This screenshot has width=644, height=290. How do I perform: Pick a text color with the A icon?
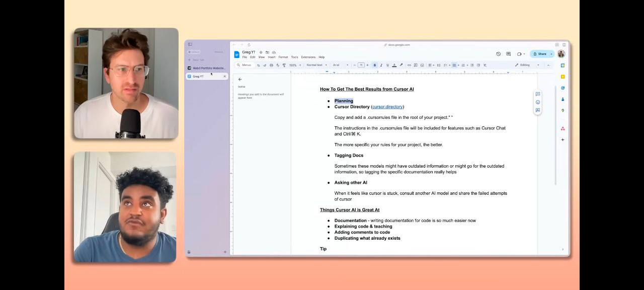(394, 65)
